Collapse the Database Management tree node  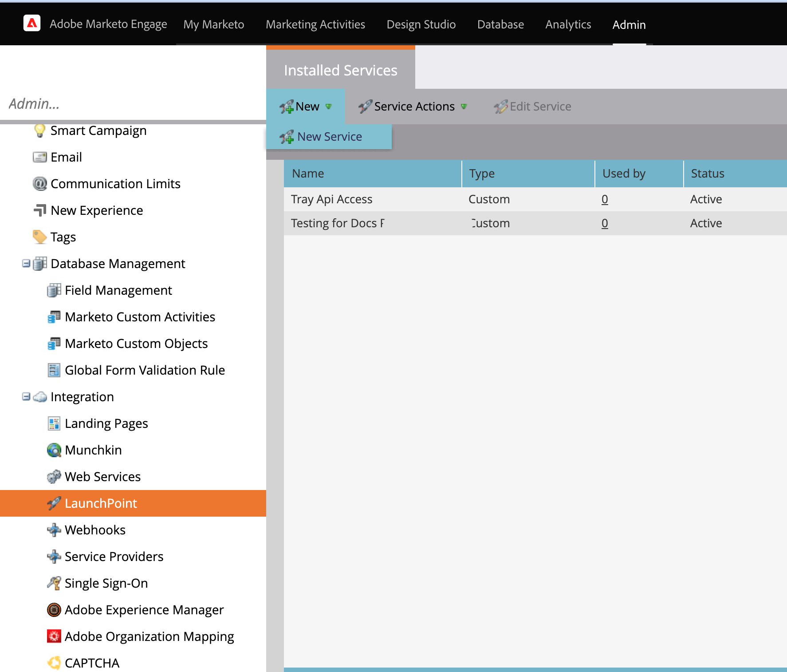coord(26,263)
